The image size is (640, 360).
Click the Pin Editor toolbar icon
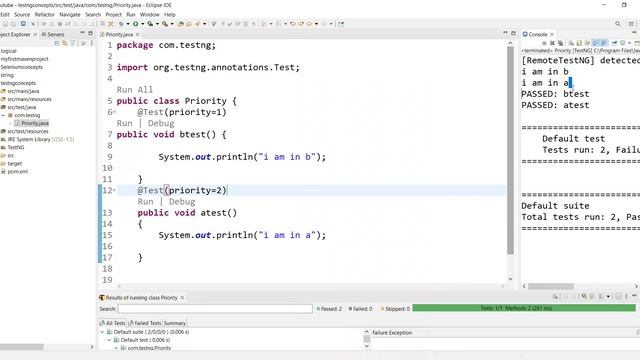341,24
